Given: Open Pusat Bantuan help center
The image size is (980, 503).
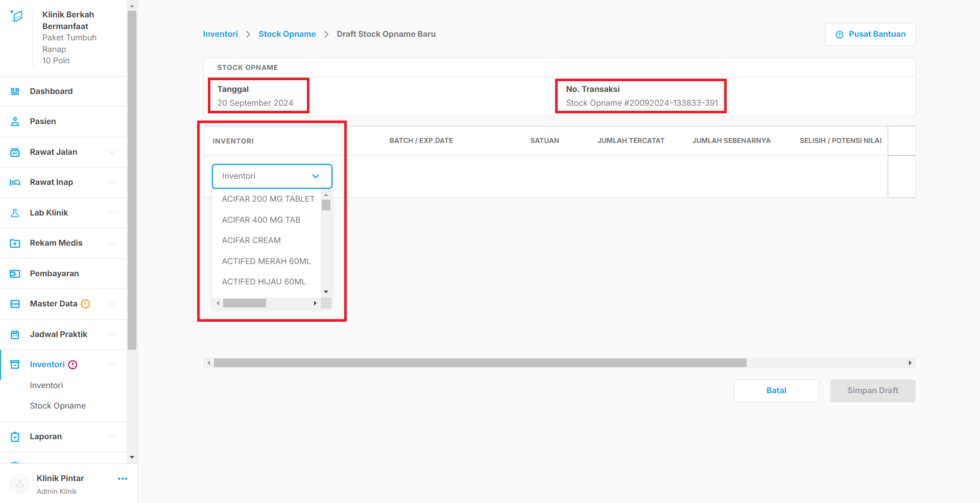Looking at the screenshot, I should pos(870,35).
